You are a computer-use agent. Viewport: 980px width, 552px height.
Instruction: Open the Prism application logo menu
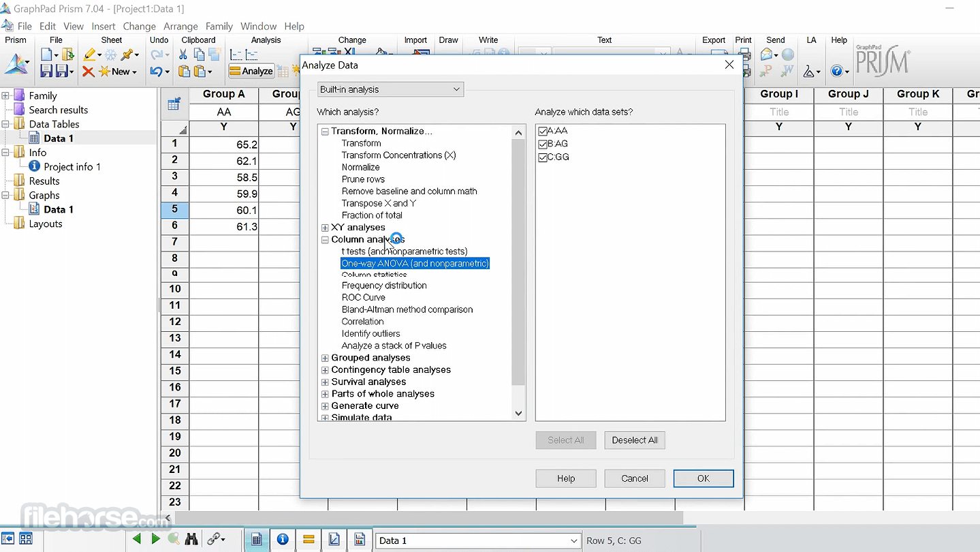[x=17, y=64]
